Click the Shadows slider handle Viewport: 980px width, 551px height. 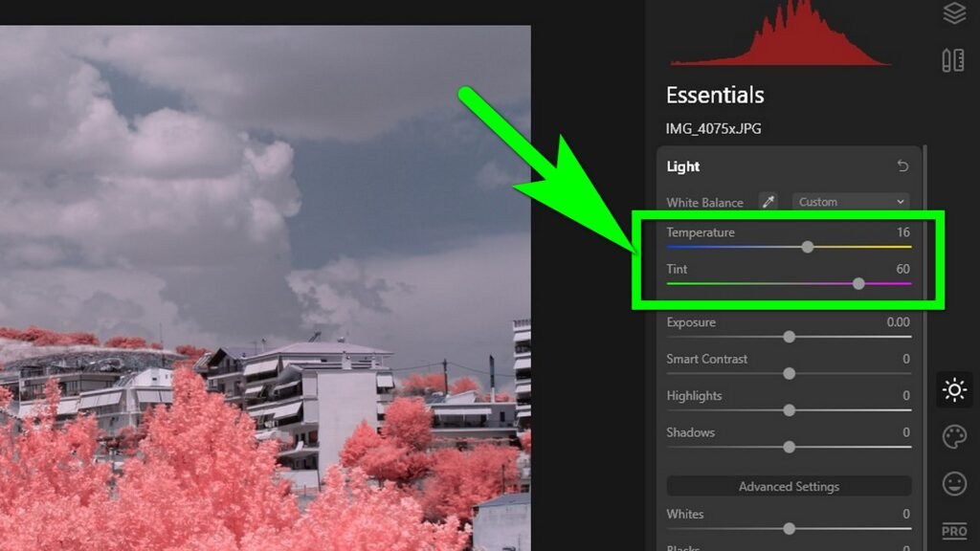[790, 448]
